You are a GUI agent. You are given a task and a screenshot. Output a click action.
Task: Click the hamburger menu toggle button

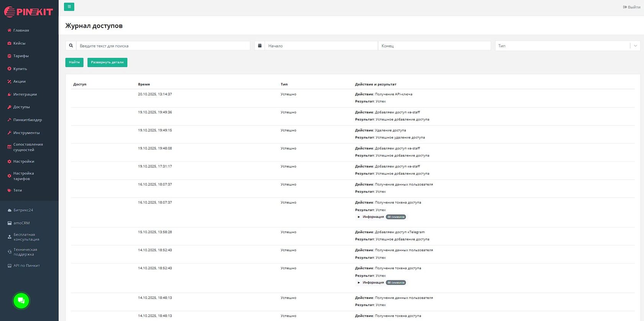[x=69, y=7]
